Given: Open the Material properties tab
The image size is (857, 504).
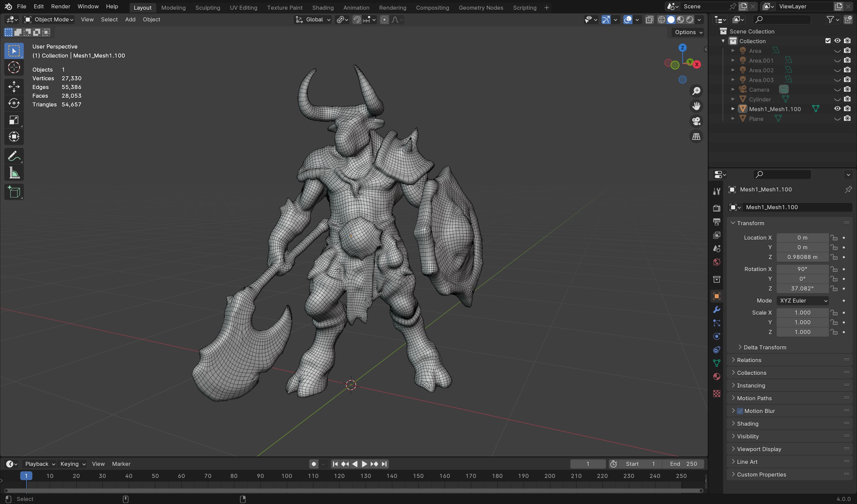Looking at the screenshot, I should pyautogui.click(x=716, y=377).
